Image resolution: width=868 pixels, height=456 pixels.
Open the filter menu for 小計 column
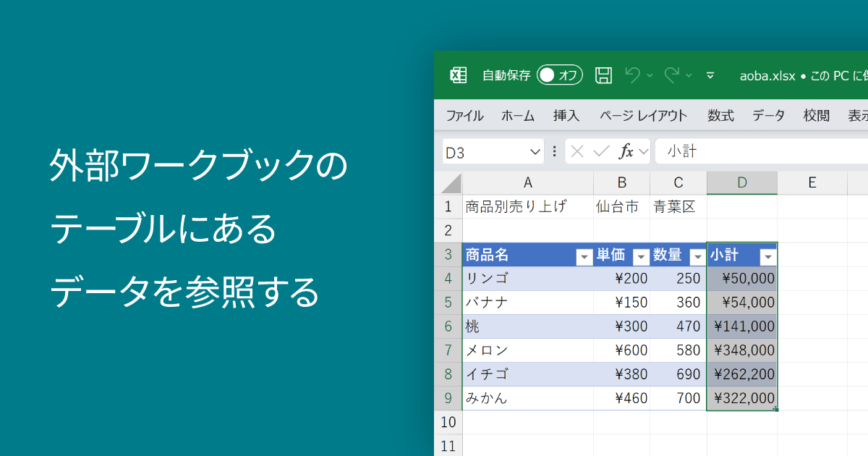(767, 256)
